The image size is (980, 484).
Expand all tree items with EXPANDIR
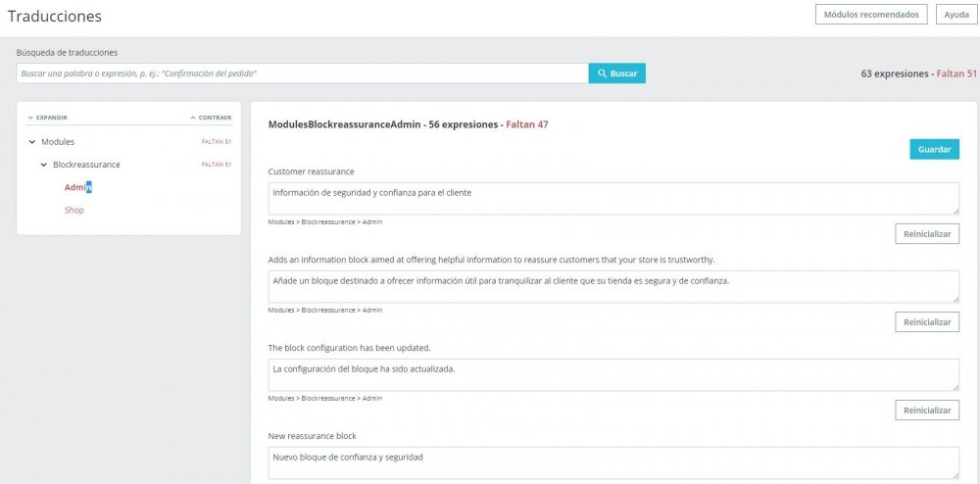coord(47,118)
